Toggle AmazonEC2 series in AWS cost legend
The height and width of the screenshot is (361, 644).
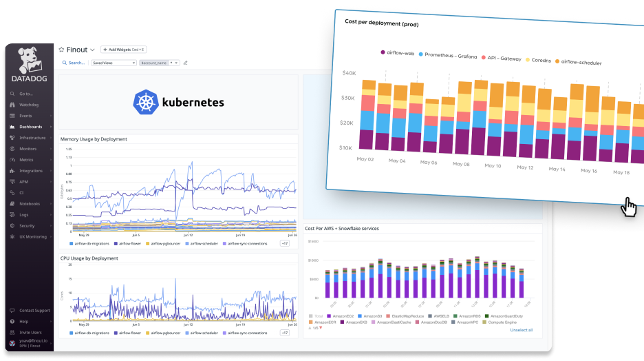tap(340, 316)
